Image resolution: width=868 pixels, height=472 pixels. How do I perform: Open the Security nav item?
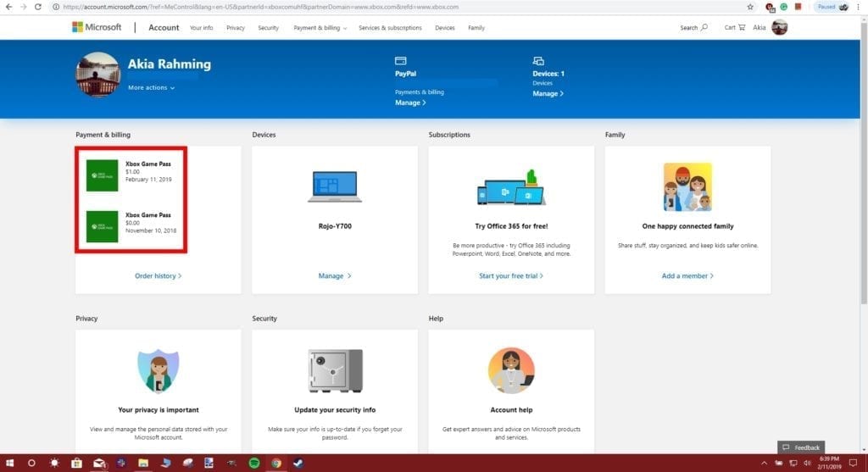tap(269, 28)
